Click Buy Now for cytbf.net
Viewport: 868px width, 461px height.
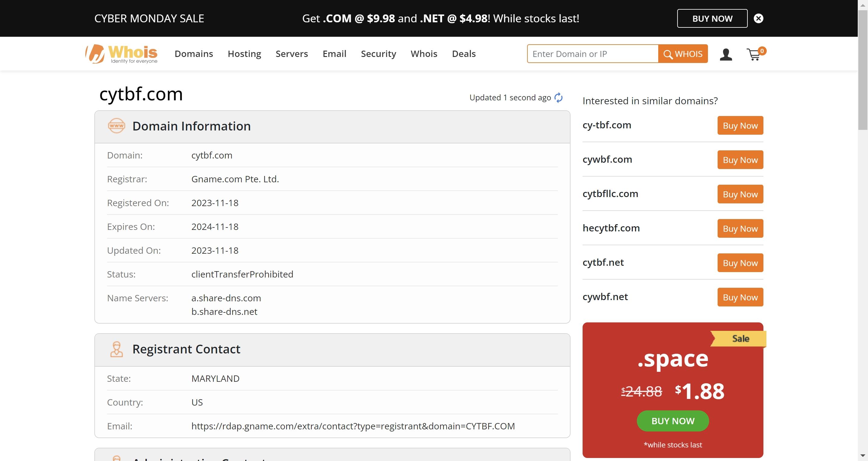click(740, 262)
